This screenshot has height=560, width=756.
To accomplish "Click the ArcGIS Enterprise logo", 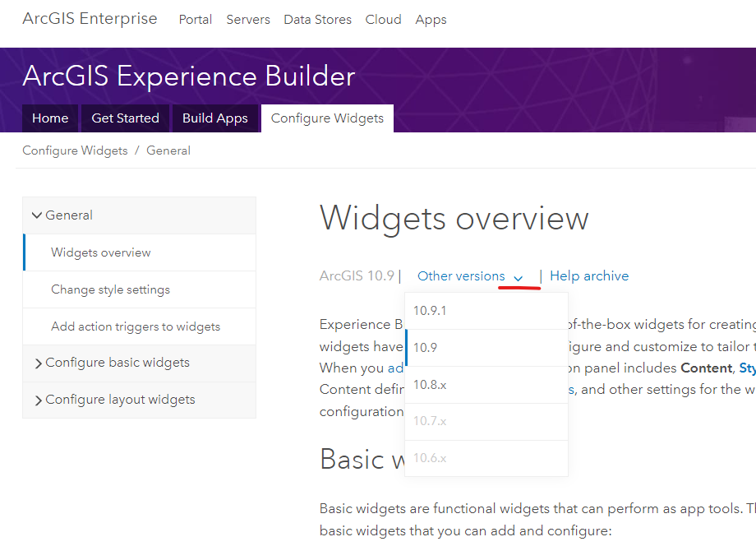I will click(x=90, y=18).
